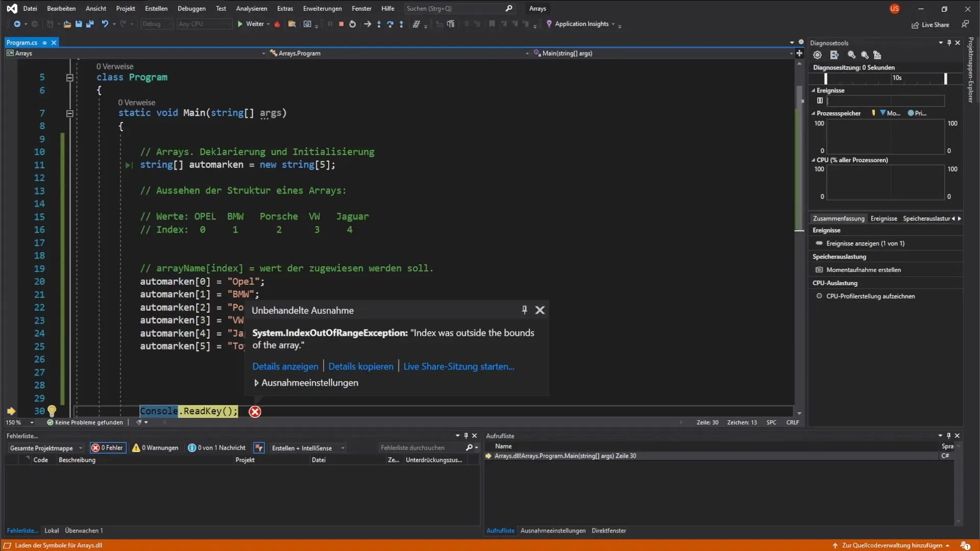Image resolution: width=980 pixels, height=551 pixels.
Task: Click the reset view chart icon
Action: click(x=877, y=55)
